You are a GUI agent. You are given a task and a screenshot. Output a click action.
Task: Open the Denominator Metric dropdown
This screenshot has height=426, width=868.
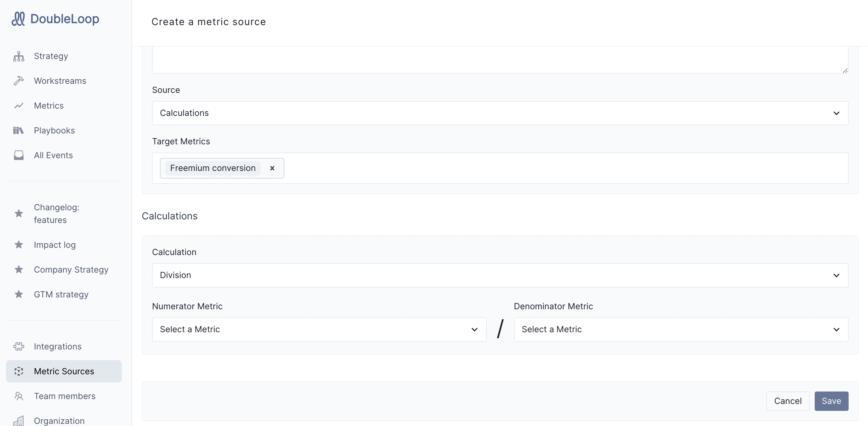[x=681, y=329]
